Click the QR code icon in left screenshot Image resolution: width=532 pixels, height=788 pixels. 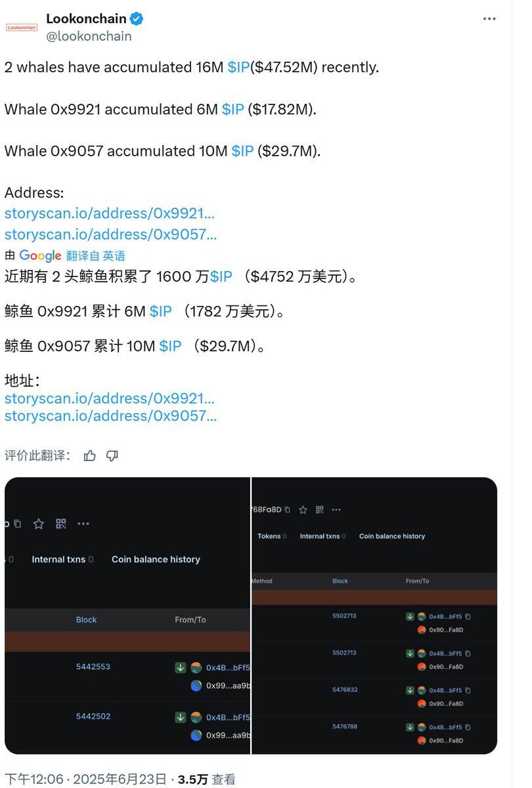[x=61, y=523]
